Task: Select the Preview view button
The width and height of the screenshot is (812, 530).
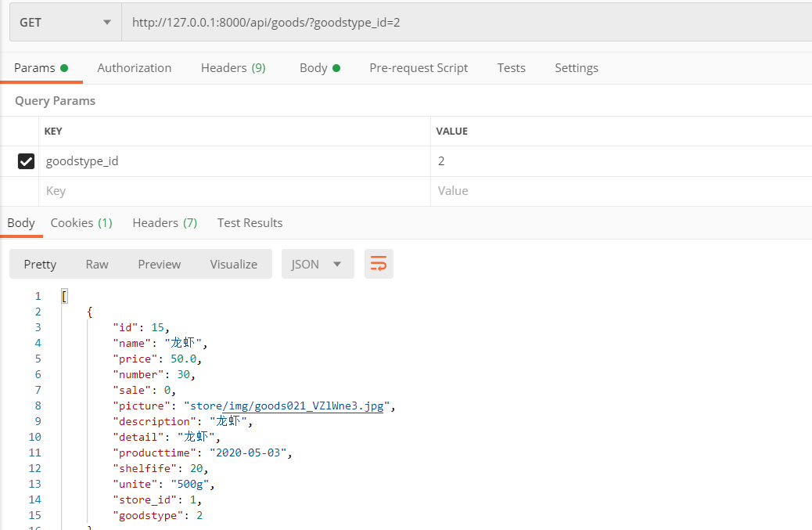Action: 159,265
